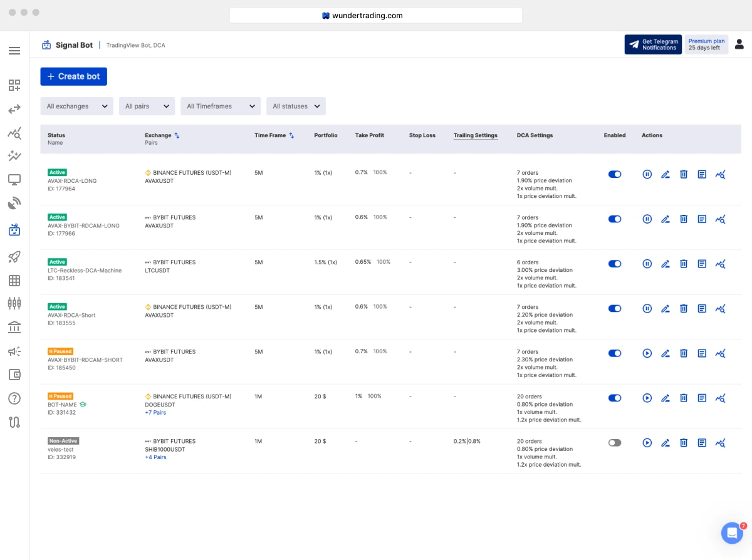Open the All exchanges dropdown
Viewport: 752px width, 560px height.
[x=77, y=106]
